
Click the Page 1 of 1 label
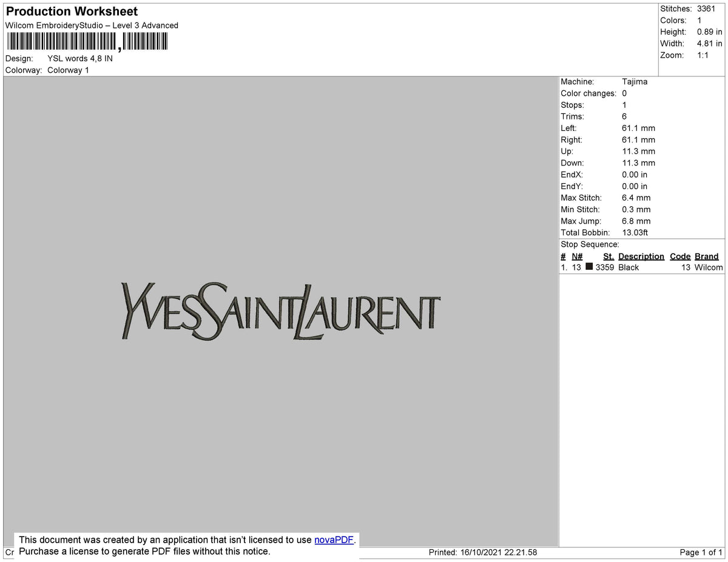click(x=698, y=552)
